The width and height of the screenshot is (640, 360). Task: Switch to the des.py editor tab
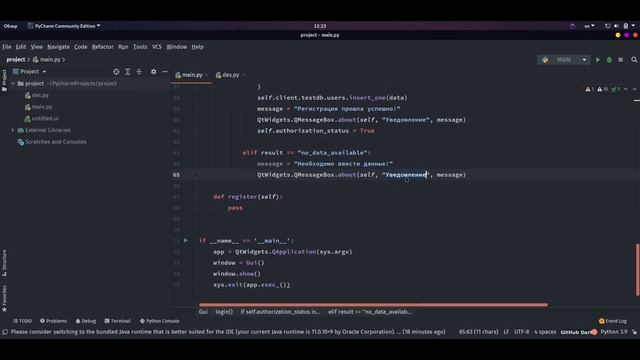point(230,75)
